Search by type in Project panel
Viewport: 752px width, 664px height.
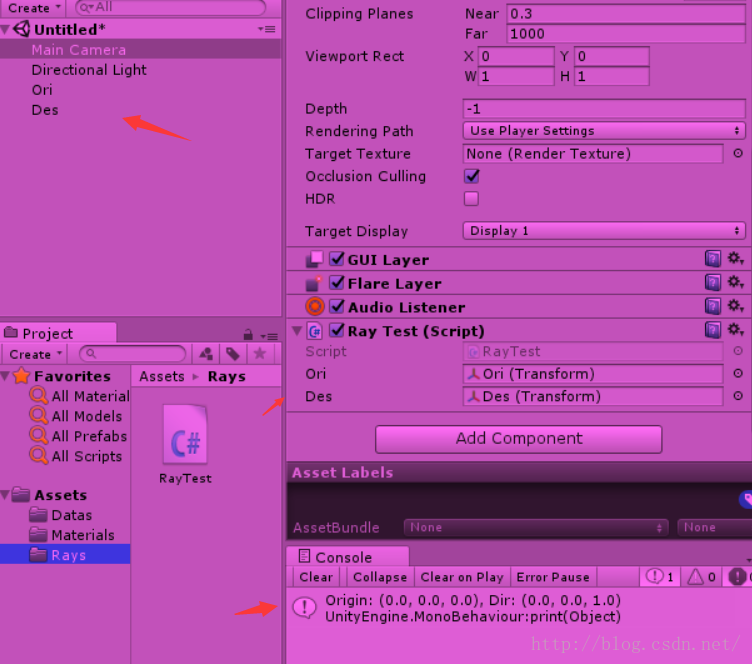(206, 354)
